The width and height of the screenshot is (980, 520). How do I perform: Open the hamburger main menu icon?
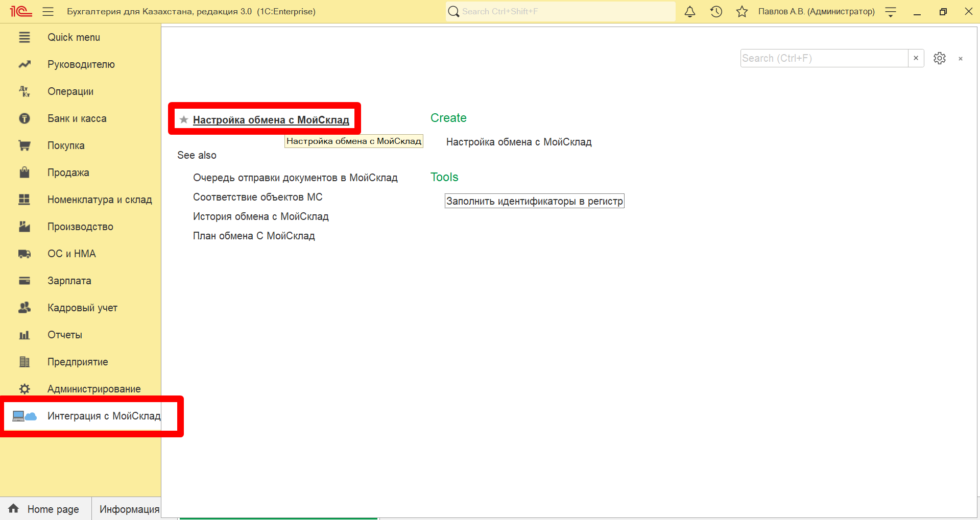[x=48, y=11]
